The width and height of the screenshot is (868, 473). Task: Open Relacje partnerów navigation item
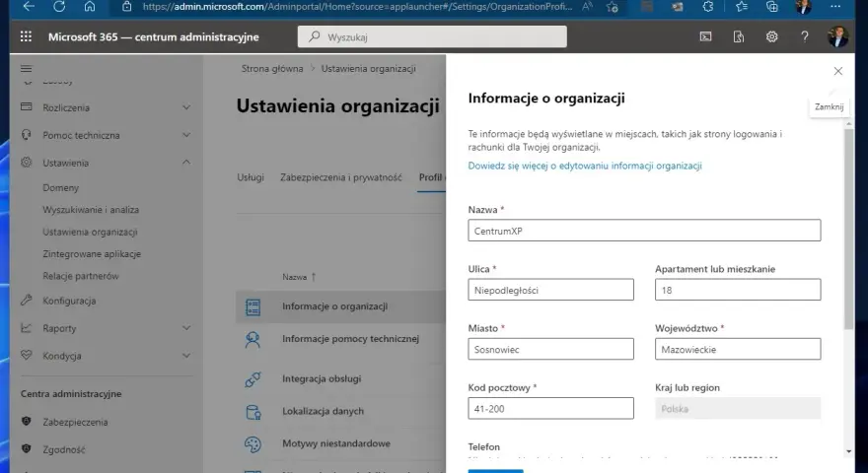(81, 276)
